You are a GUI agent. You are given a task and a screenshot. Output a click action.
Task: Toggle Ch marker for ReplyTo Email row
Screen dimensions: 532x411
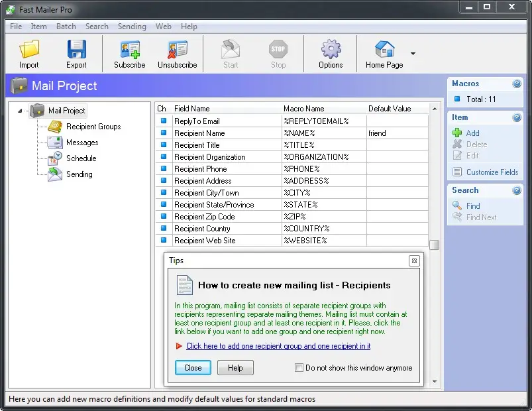tap(164, 121)
